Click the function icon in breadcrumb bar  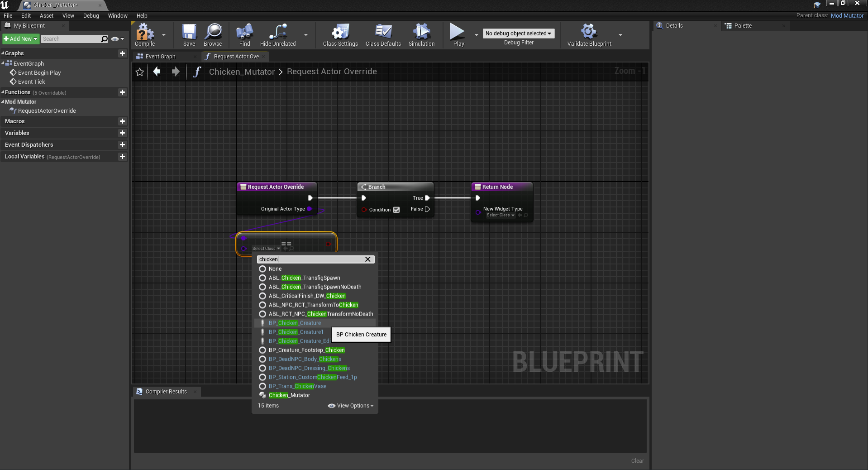click(197, 72)
